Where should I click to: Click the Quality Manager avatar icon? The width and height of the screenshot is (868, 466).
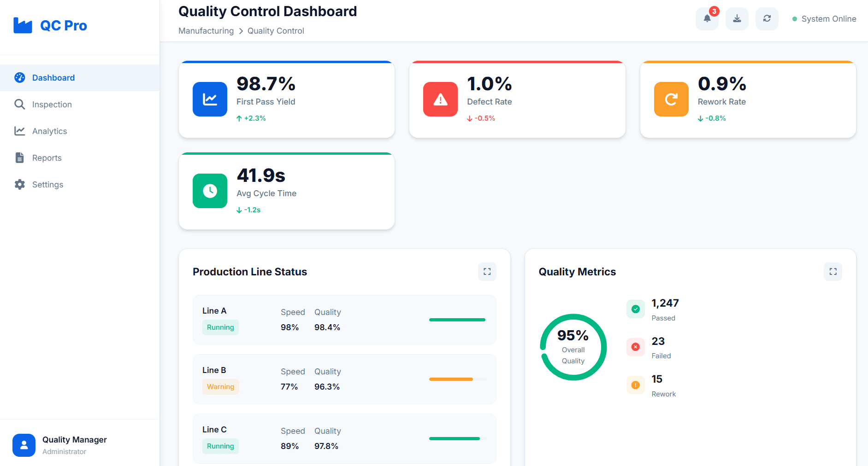(24, 445)
